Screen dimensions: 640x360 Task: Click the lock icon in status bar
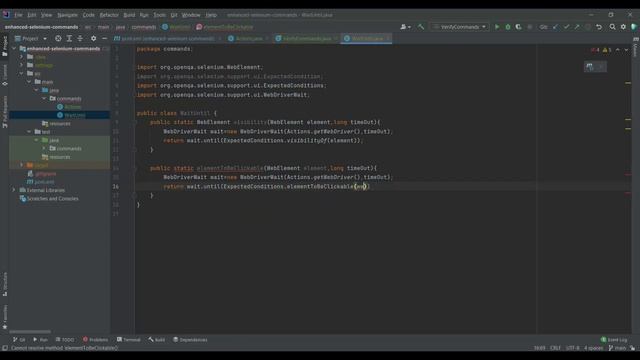(x=632, y=348)
